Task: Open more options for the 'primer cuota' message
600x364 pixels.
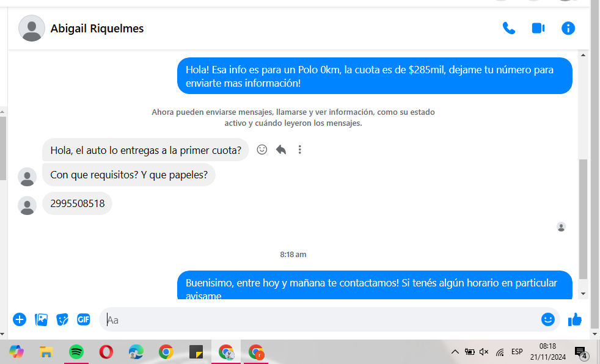Action: [x=299, y=150]
